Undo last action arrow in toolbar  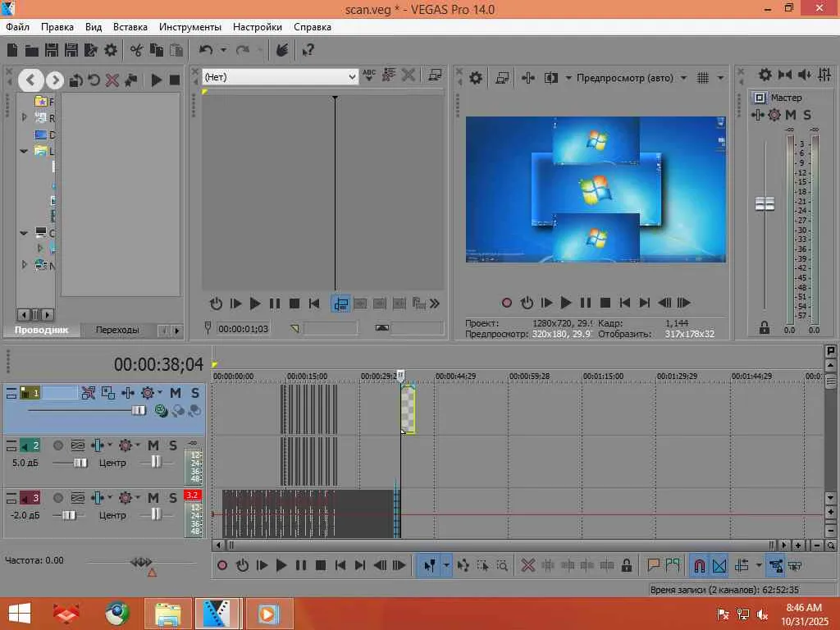coord(206,50)
